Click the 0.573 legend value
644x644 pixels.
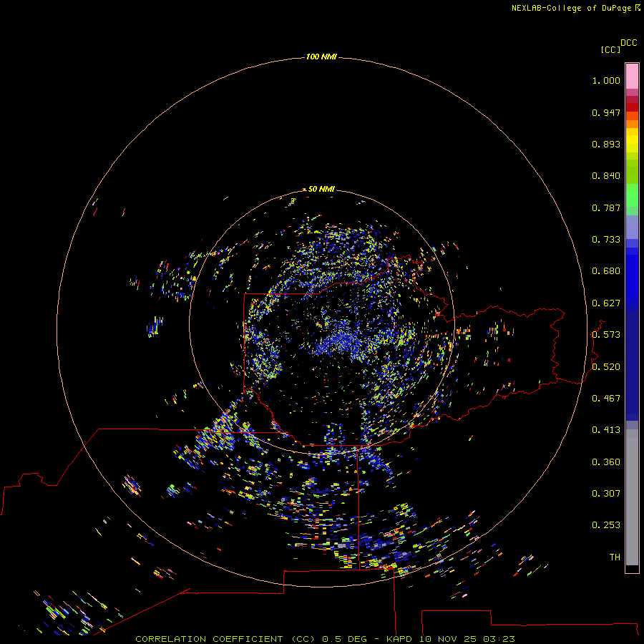pos(606,335)
